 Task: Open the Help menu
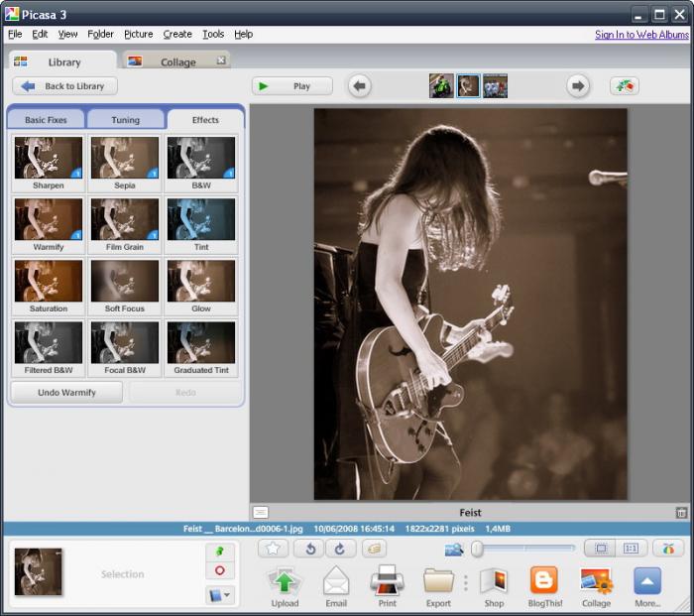click(244, 34)
